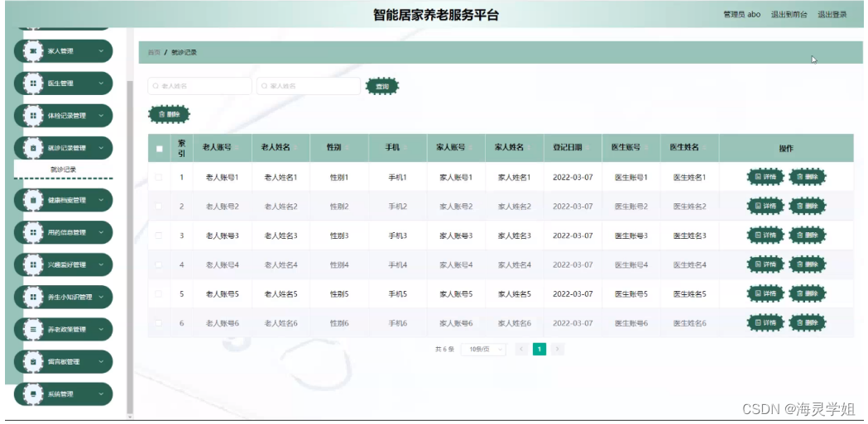This screenshot has height=424, width=868.
Task: Sort table by 家人姓名 column arrows
Action: pyautogui.click(x=530, y=148)
